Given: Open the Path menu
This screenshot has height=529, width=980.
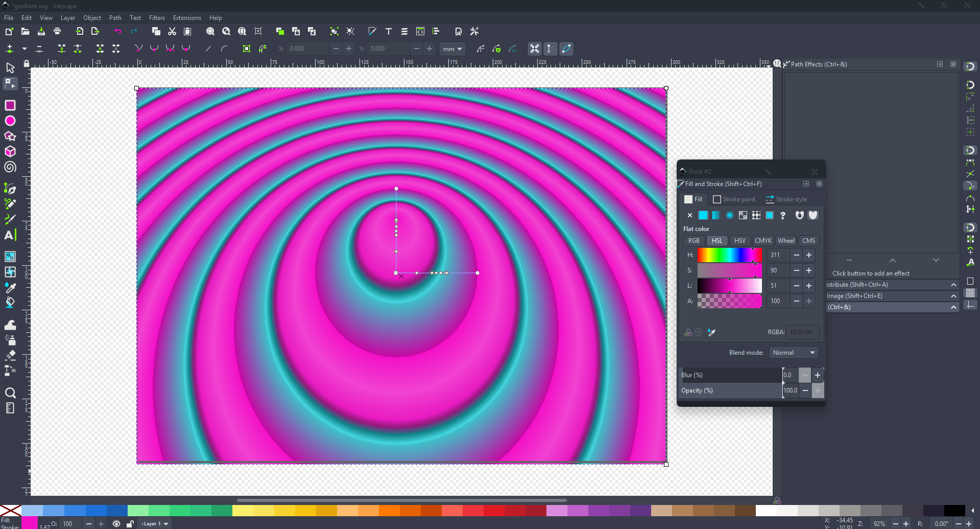Looking at the screenshot, I should pos(115,18).
